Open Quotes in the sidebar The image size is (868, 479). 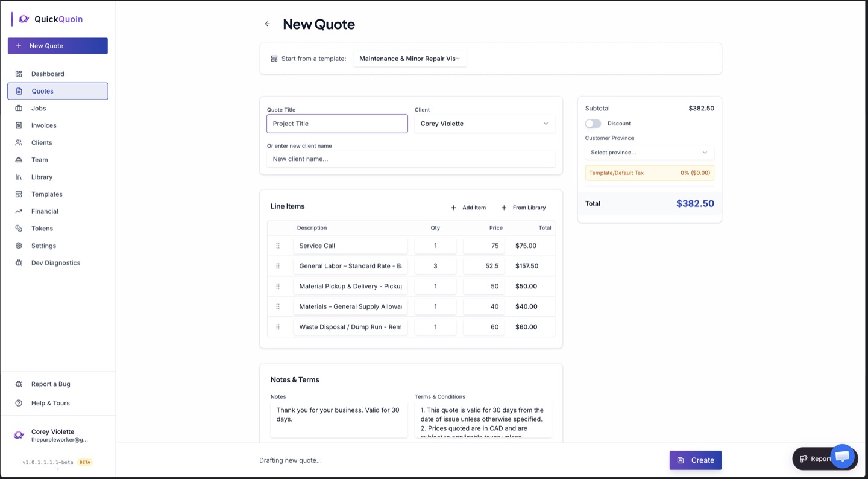click(x=58, y=91)
